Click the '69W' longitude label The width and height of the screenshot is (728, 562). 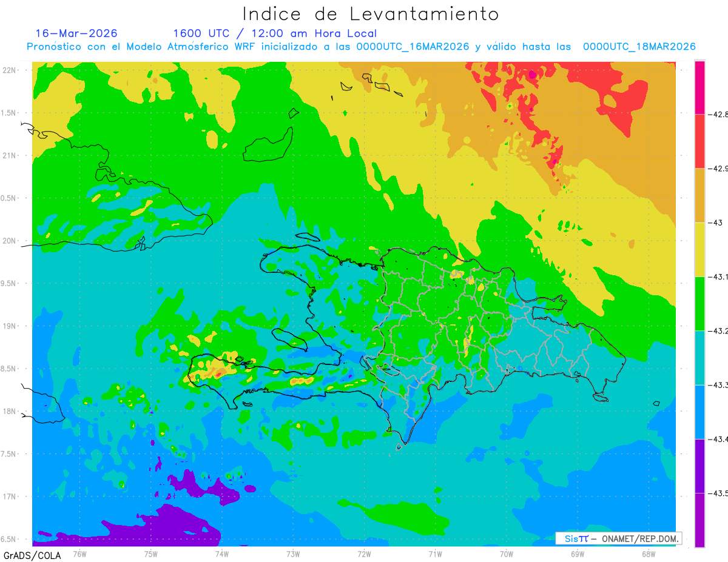578,554
